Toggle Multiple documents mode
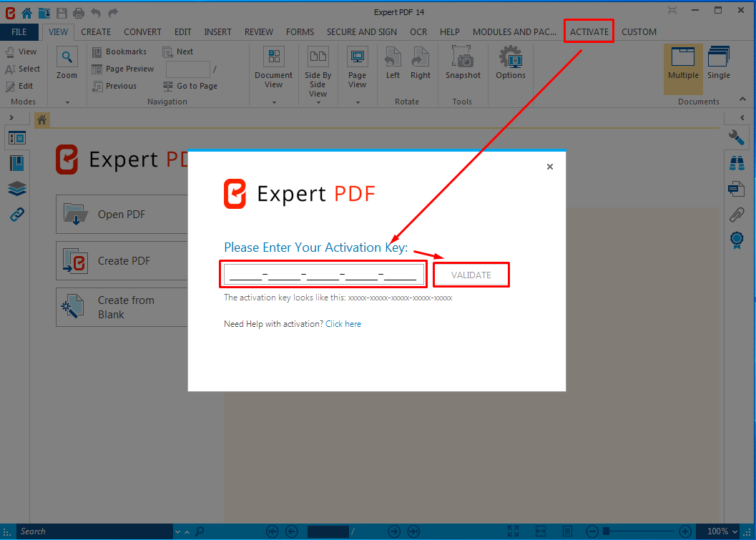Screen dimensions: 756x540 (683, 64)
